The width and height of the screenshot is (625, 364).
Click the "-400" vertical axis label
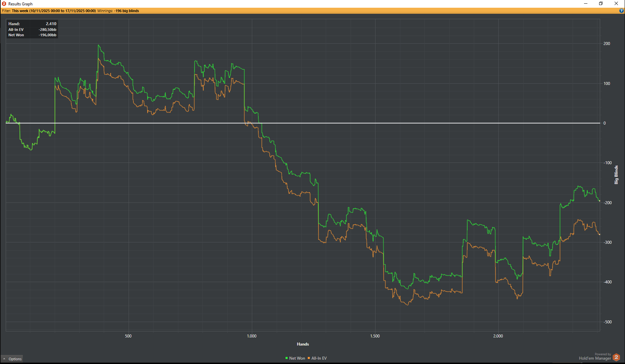coord(608,282)
